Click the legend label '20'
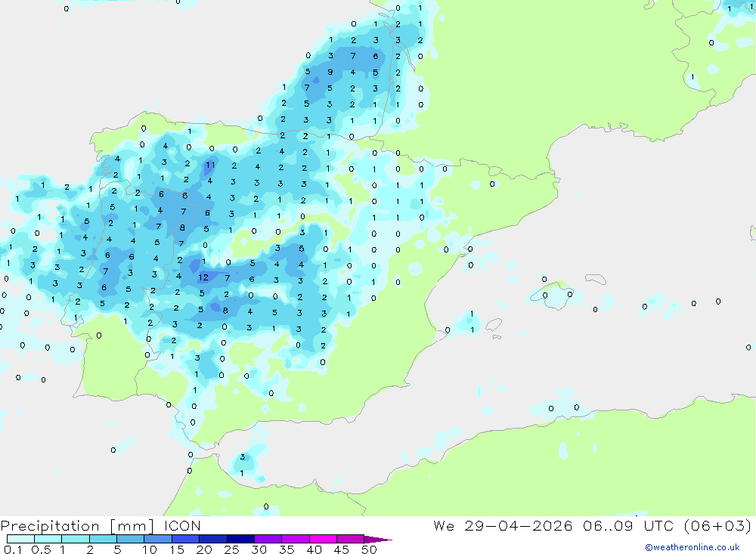756x554 pixels. (x=204, y=549)
